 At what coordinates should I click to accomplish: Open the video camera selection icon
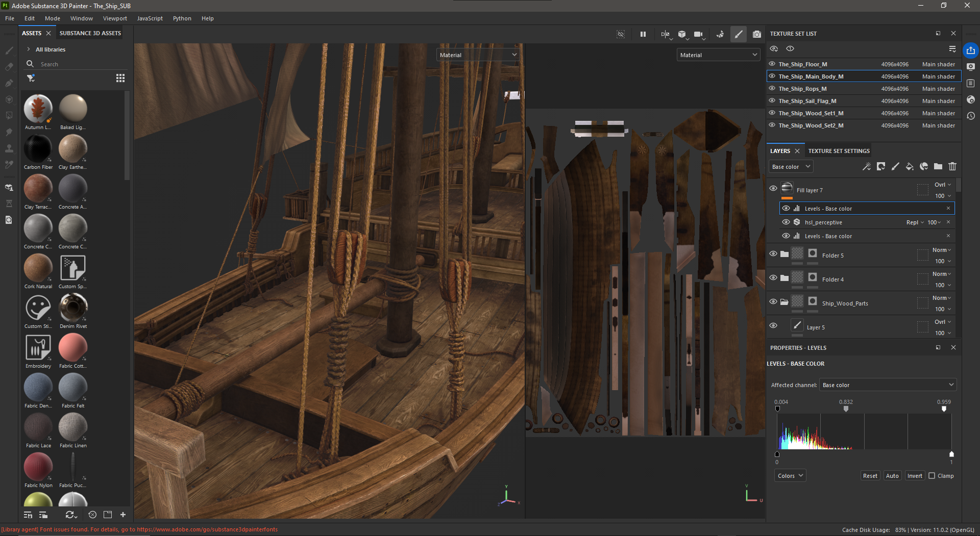point(699,34)
